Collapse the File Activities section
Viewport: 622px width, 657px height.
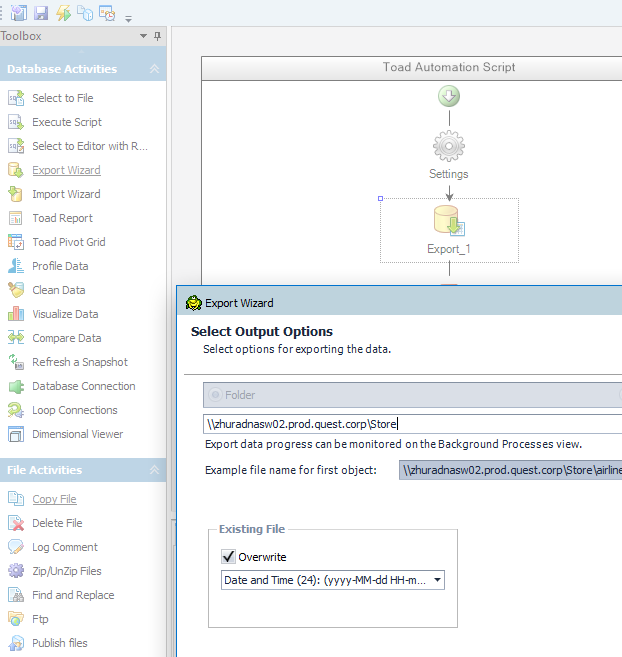click(154, 470)
